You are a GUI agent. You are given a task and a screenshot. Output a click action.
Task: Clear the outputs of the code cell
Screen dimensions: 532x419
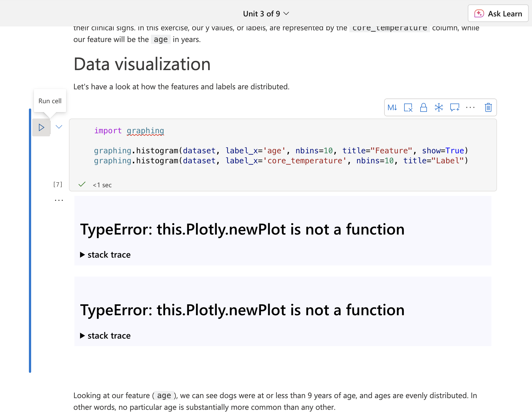[x=408, y=107]
